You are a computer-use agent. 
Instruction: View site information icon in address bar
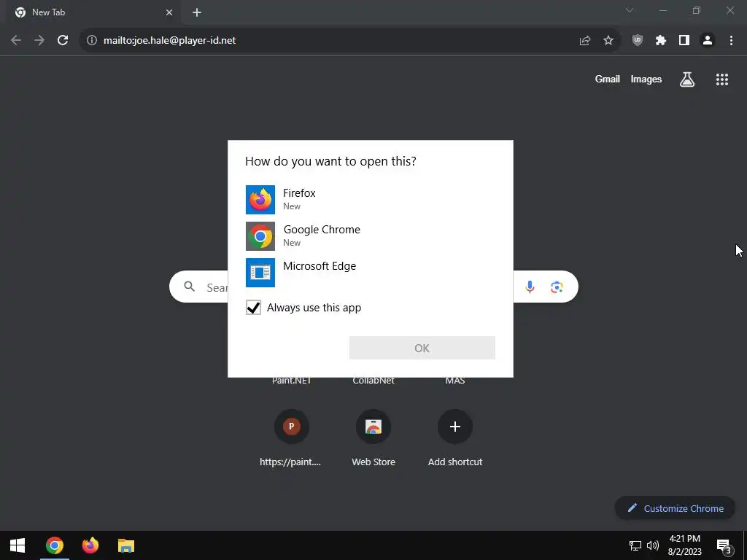tap(91, 41)
